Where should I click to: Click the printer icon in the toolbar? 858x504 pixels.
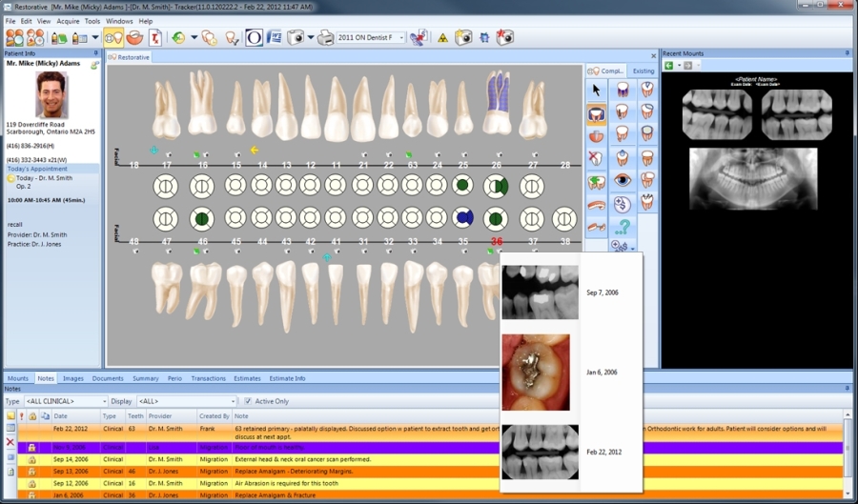(325, 38)
